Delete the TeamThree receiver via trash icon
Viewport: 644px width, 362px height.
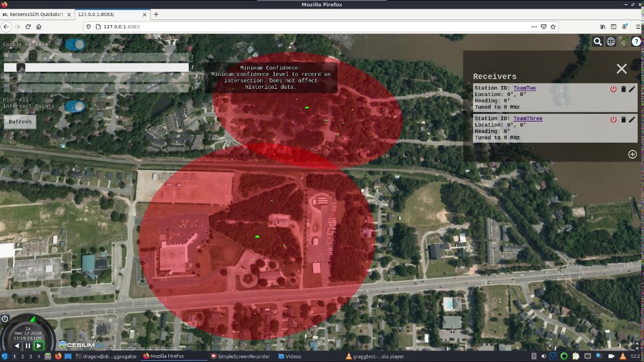[x=623, y=120]
